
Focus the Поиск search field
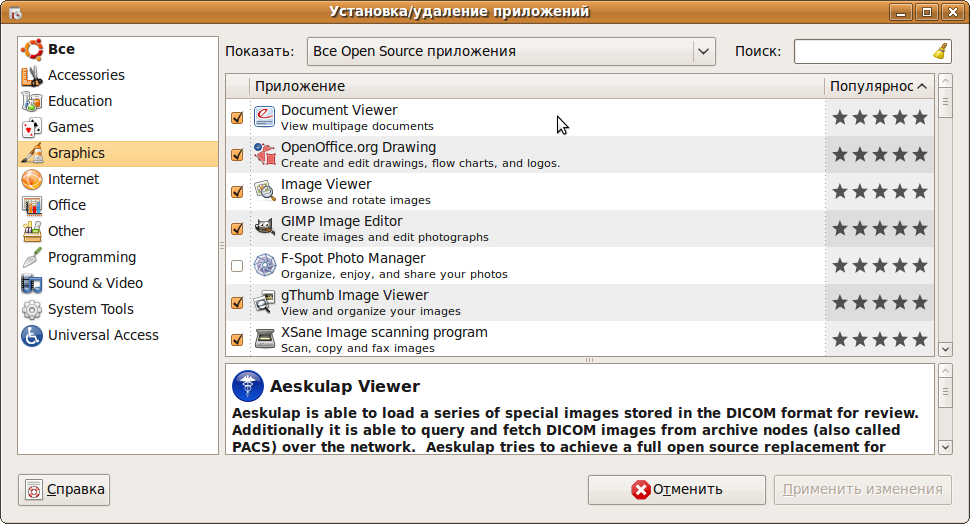click(862, 51)
